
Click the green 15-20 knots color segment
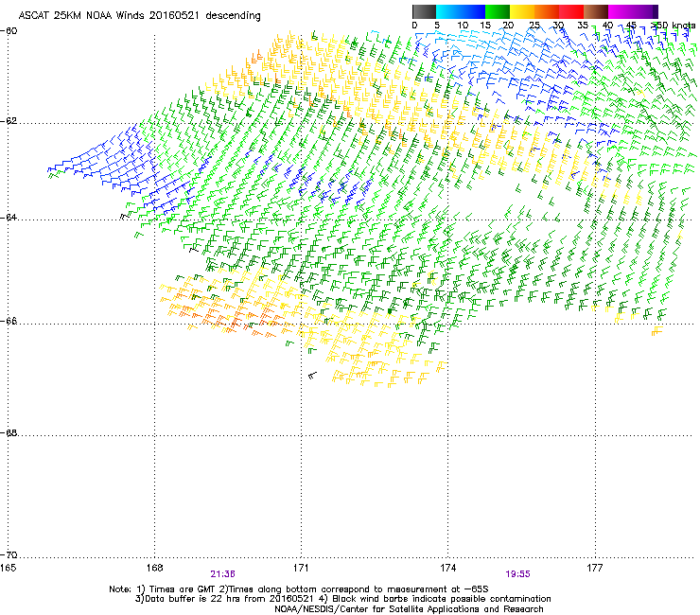click(498, 11)
